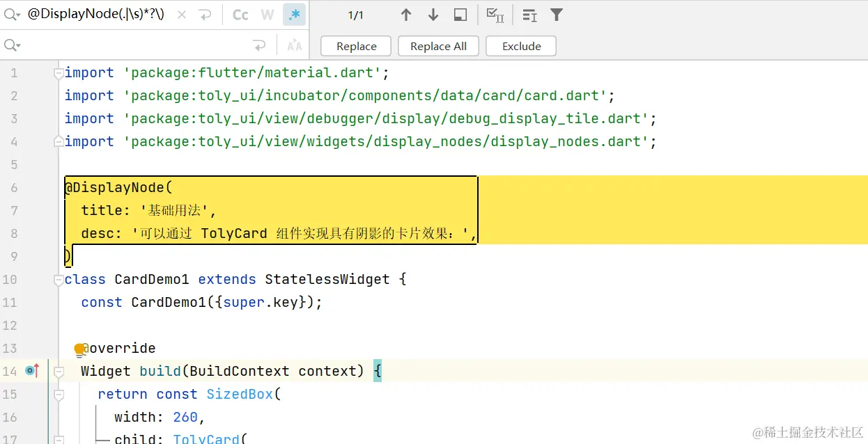Go to next occurrence with down arrow

click(433, 15)
